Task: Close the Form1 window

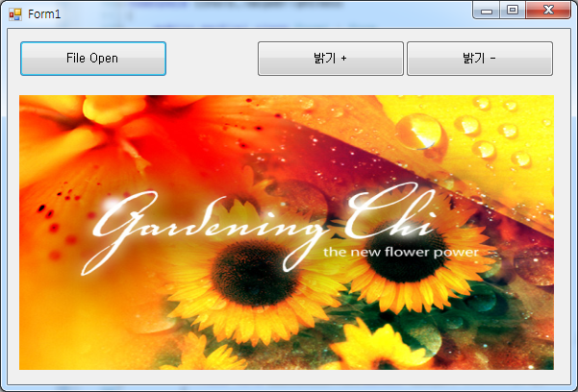Action: (548, 10)
